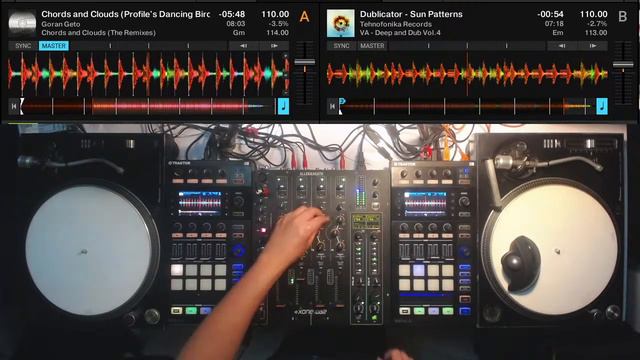
Task: Click tempo offset '-3.5%'
Action: click(279, 24)
